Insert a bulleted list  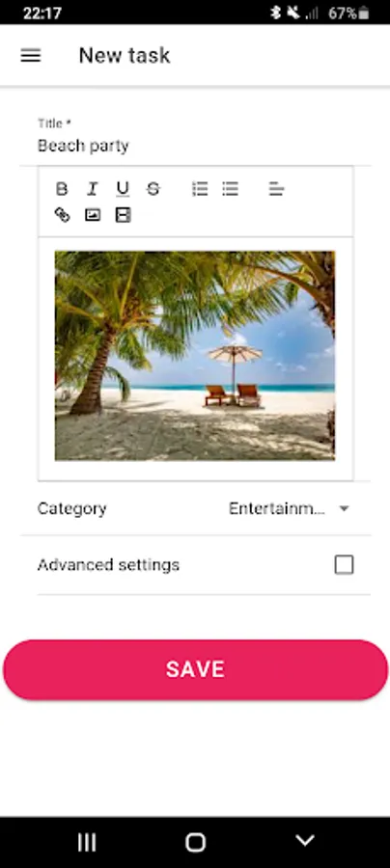click(x=230, y=189)
